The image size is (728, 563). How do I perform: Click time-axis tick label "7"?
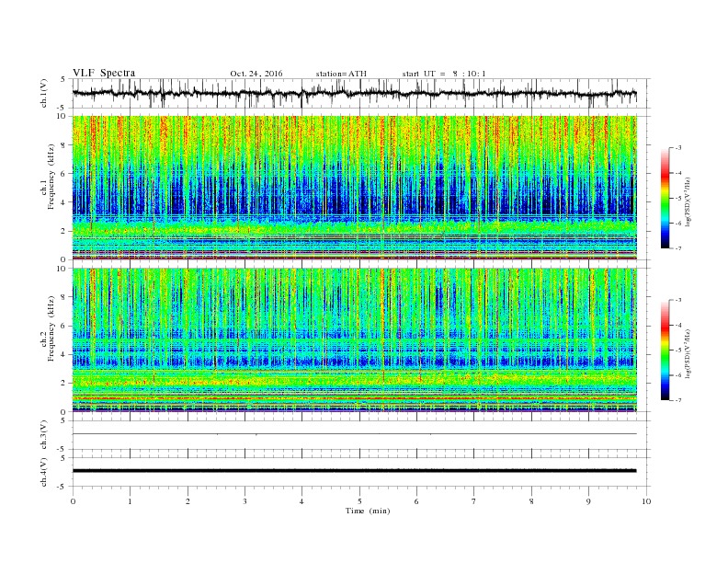(474, 501)
